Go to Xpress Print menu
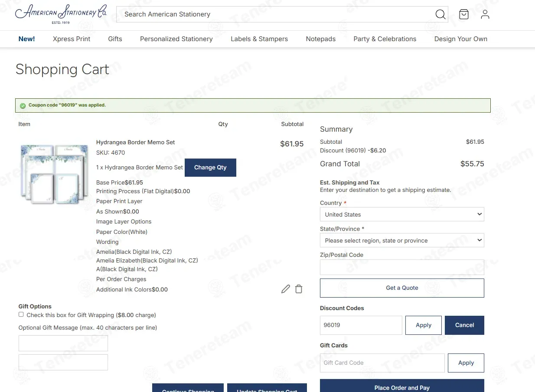The height and width of the screenshot is (392, 535). (x=72, y=39)
